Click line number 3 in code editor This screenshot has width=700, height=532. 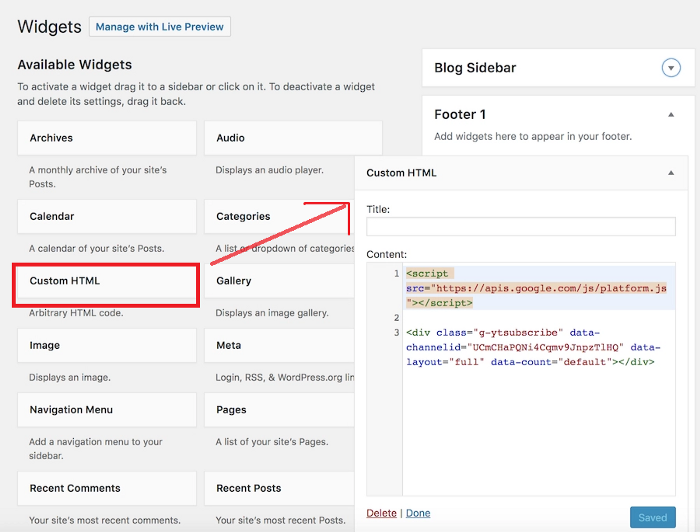coord(396,332)
